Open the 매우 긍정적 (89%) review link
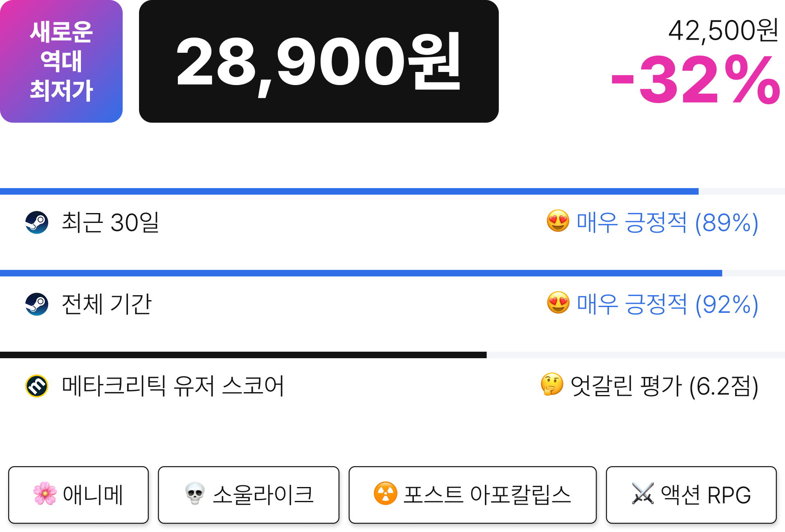 point(667,222)
